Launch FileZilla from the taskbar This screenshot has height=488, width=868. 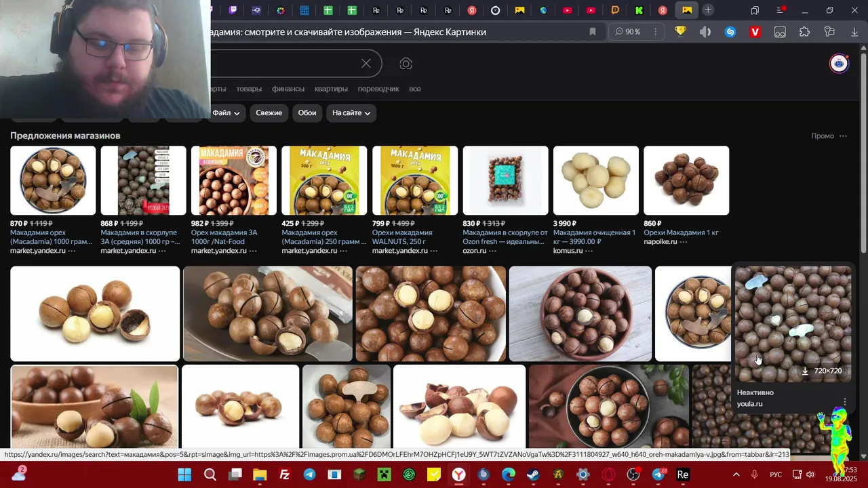click(x=284, y=474)
